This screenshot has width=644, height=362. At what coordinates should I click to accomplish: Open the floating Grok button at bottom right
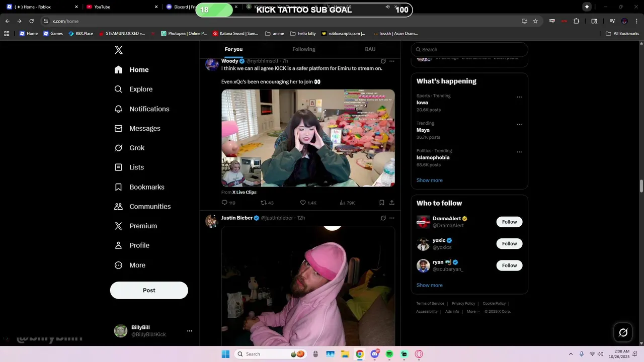[x=623, y=332]
